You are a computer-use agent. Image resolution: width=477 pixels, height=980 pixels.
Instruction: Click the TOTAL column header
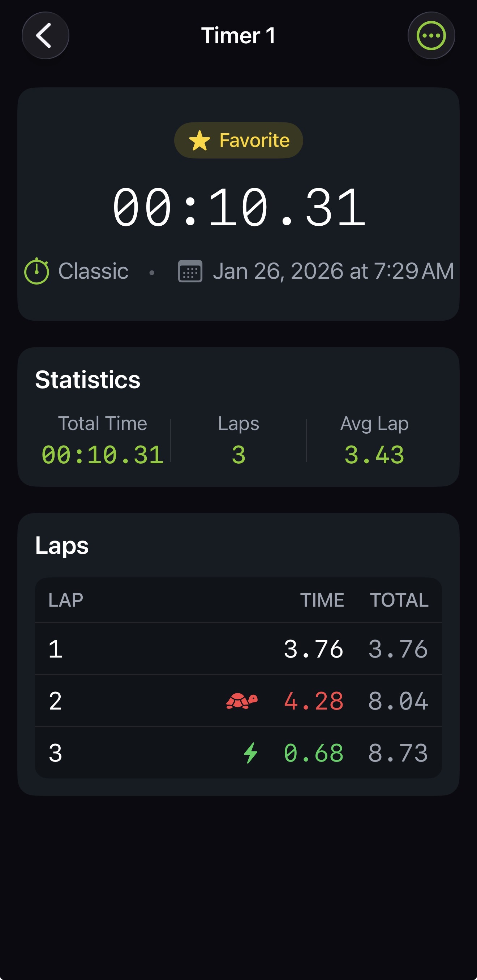(x=399, y=600)
